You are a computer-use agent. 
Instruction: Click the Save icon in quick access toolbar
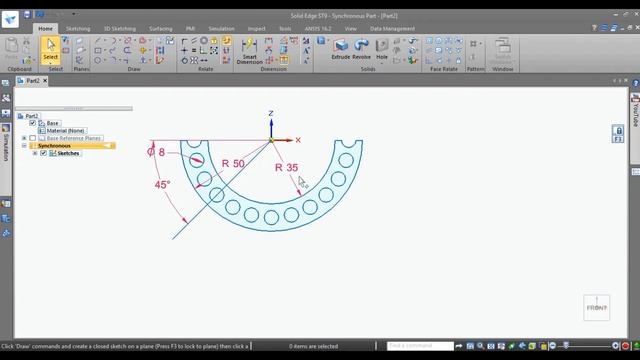pos(27,15)
